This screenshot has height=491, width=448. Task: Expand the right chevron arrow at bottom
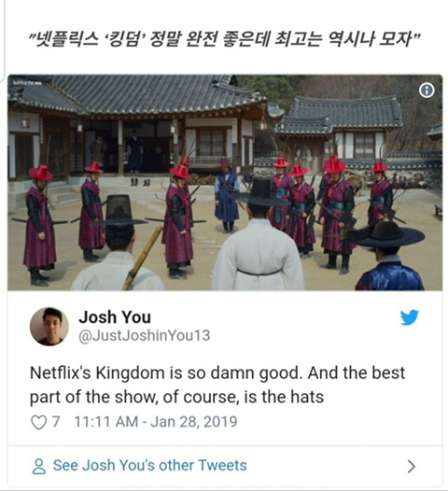pos(412,466)
